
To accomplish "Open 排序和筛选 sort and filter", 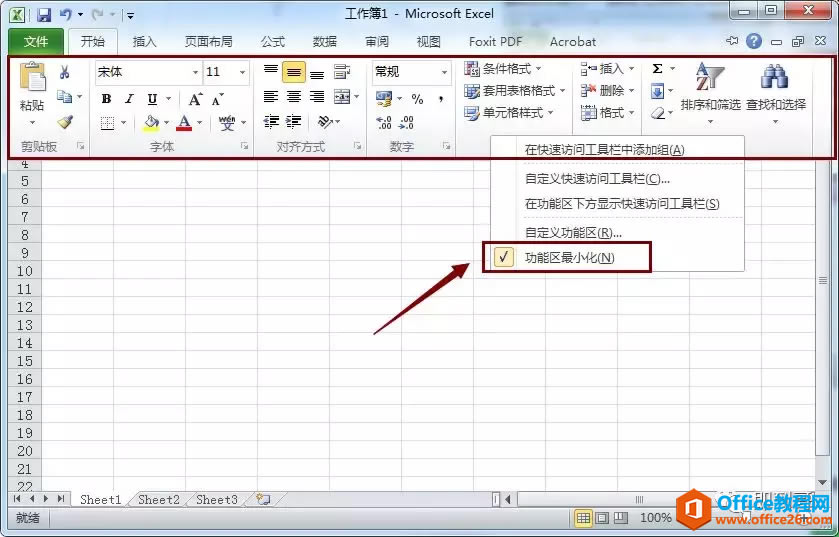I will (710, 93).
